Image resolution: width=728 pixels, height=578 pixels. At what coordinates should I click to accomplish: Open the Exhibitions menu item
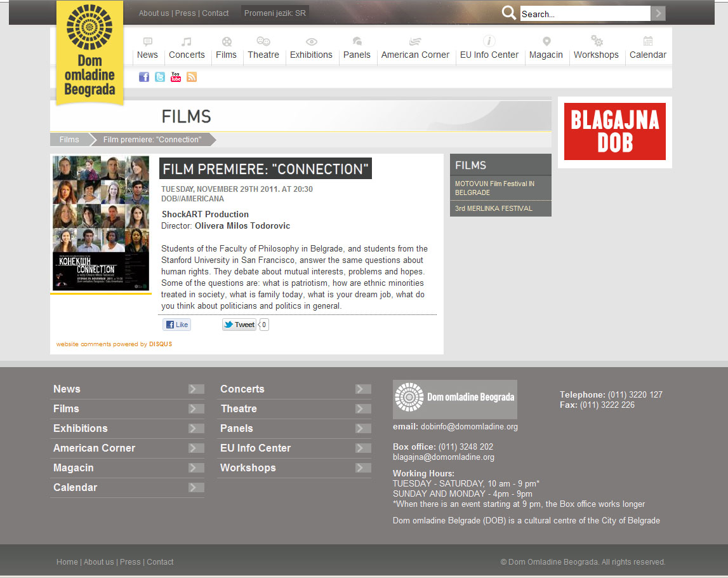coord(311,55)
